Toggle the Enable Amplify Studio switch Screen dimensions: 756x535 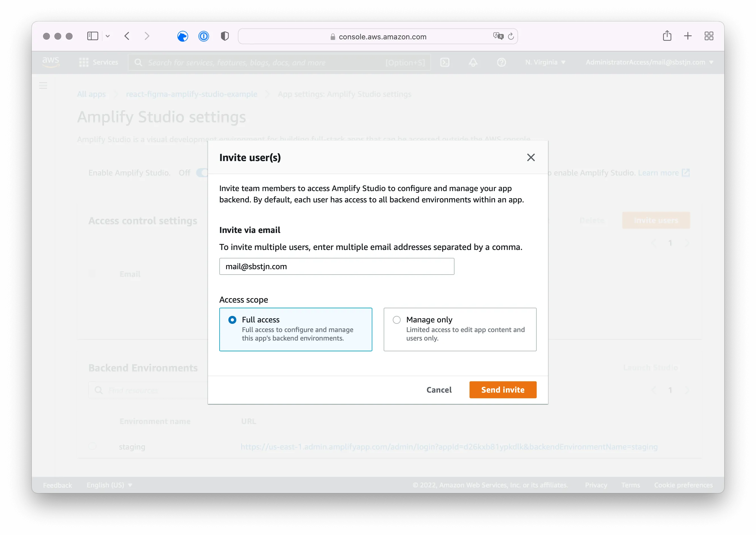[202, 173]
